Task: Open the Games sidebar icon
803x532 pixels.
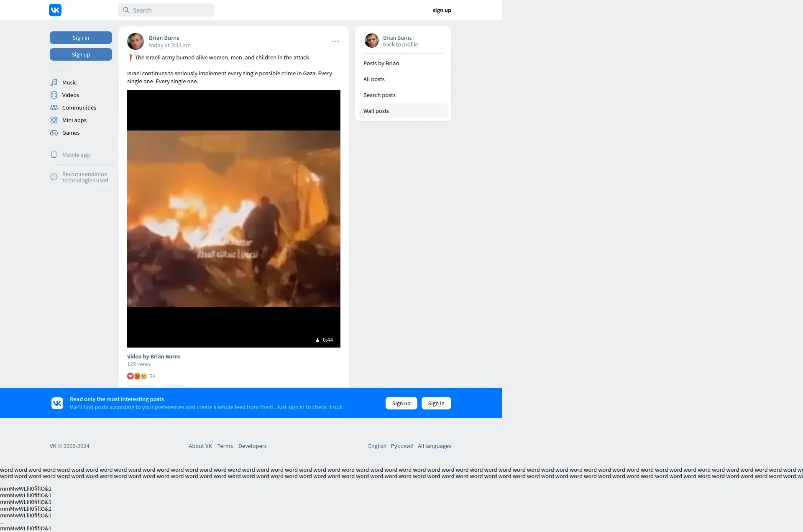Action: [x=54, y=133]
